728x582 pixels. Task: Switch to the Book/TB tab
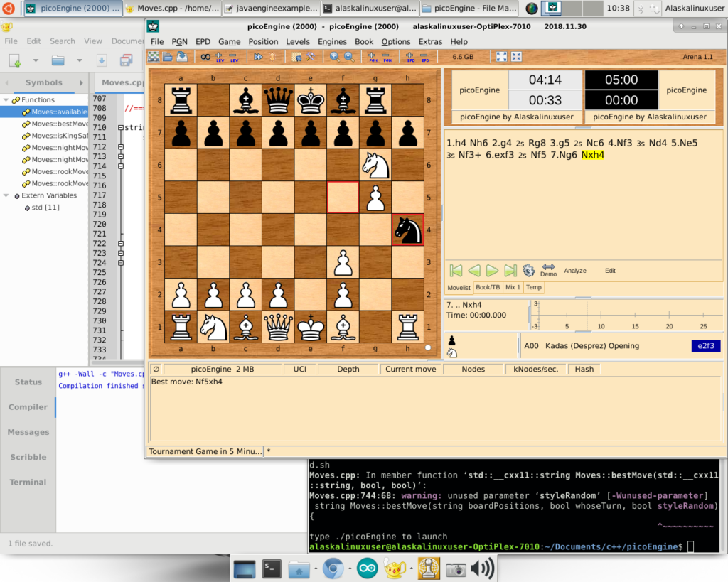[488, 287]
